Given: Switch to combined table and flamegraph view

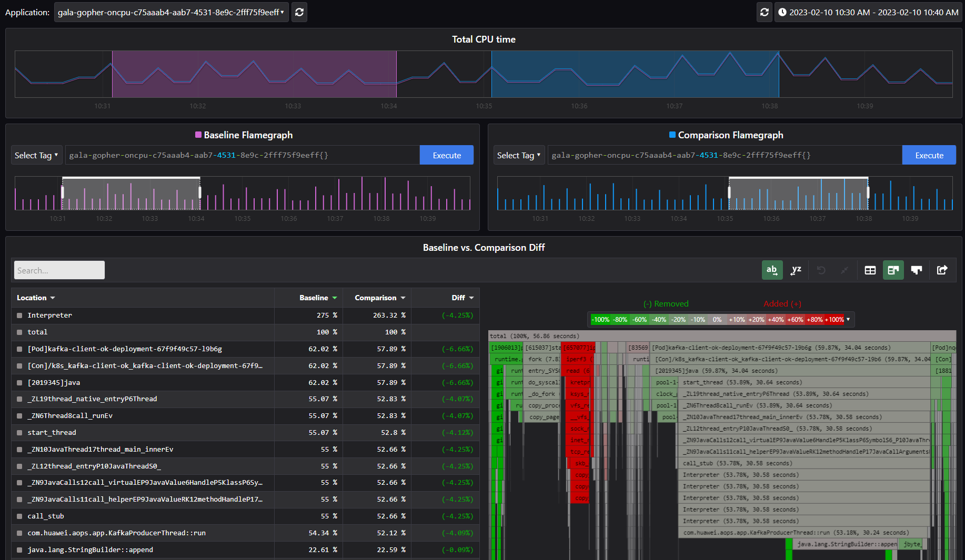Looking at the screenshot, I should [x=893, y=270].
